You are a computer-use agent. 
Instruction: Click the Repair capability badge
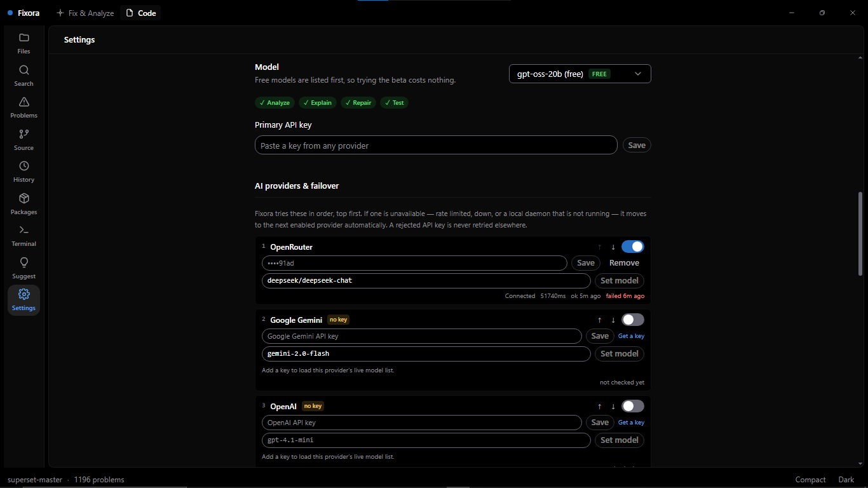358,103
